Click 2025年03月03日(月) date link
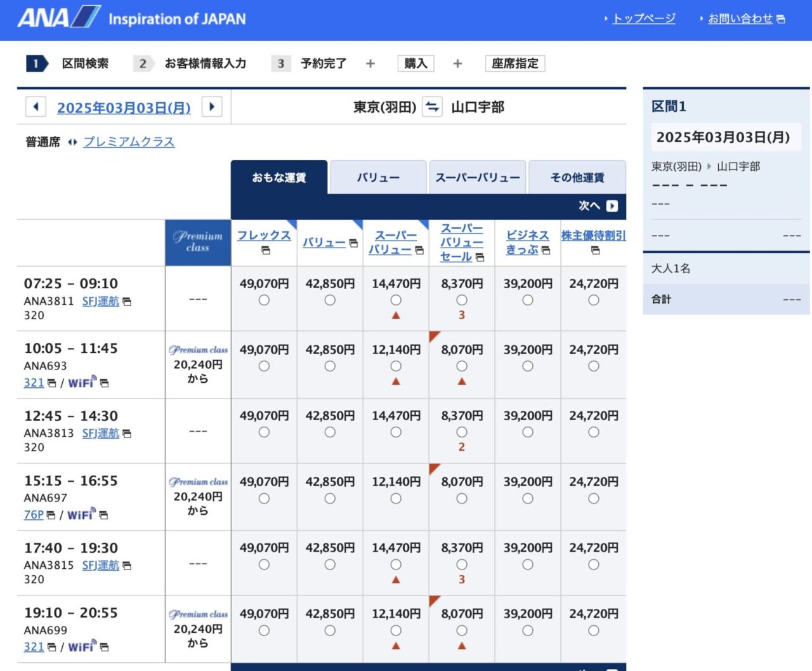Screen dimensions: 812x671 124,107
